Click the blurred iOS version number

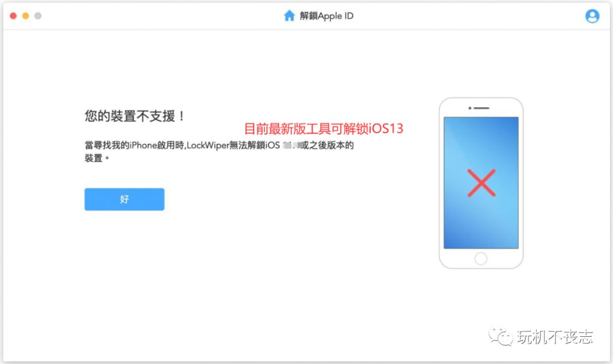292,145
